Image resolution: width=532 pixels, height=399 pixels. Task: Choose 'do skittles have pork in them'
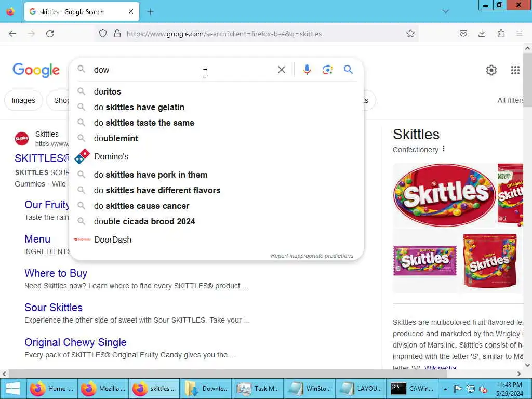click(x=217, y=175)
